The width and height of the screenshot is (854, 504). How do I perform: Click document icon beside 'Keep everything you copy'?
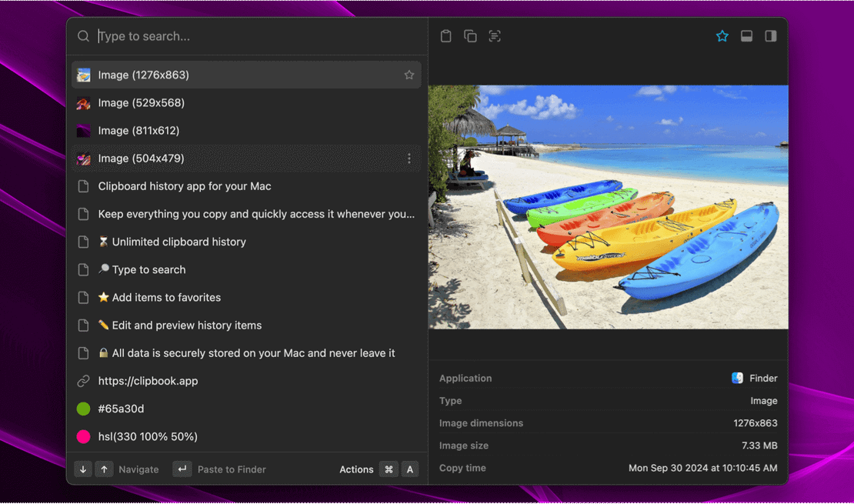pos(83,214)
